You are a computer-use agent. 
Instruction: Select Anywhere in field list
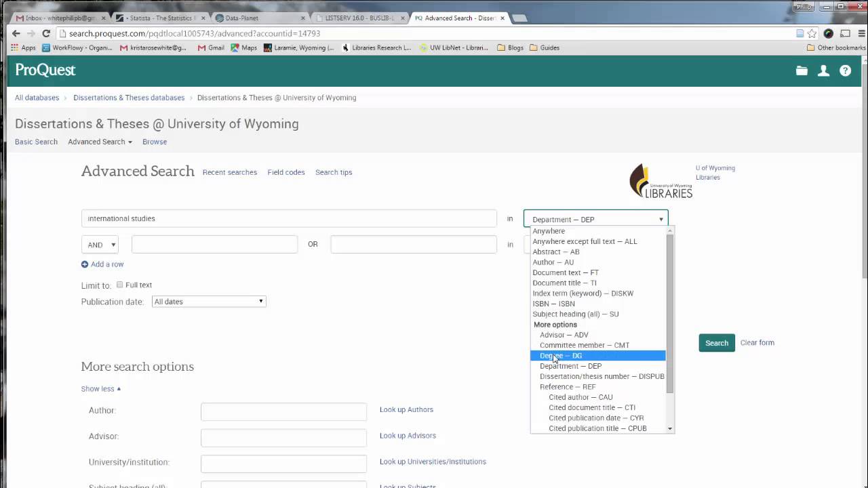click(597, 231)
